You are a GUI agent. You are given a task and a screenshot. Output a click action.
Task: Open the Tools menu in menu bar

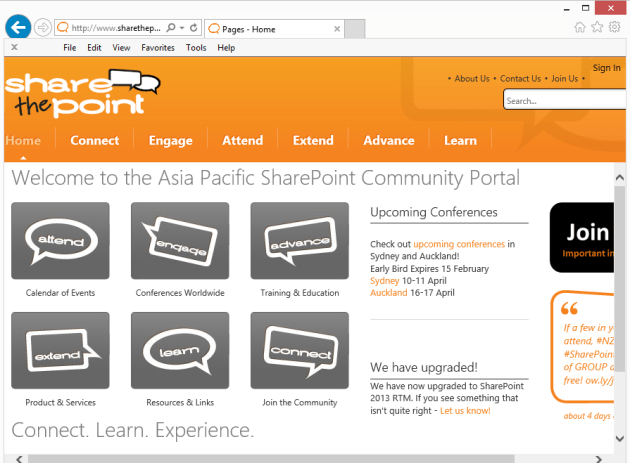196,47
